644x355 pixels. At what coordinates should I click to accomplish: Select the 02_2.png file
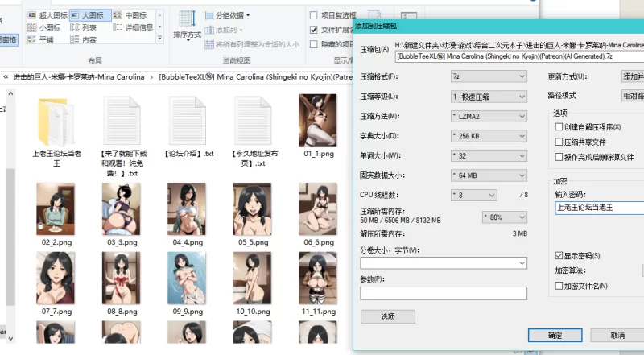click(x=56, y=214)
